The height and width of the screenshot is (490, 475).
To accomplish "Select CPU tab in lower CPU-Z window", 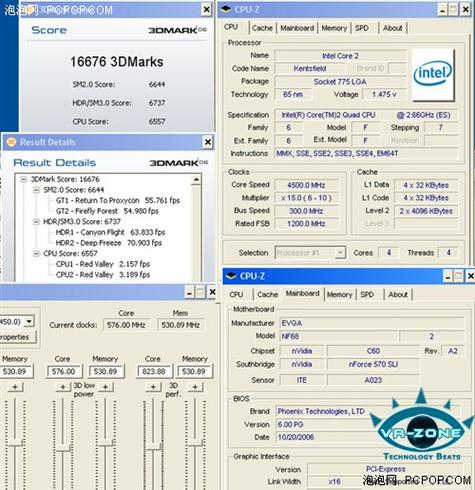I will (x=236, y=294).
